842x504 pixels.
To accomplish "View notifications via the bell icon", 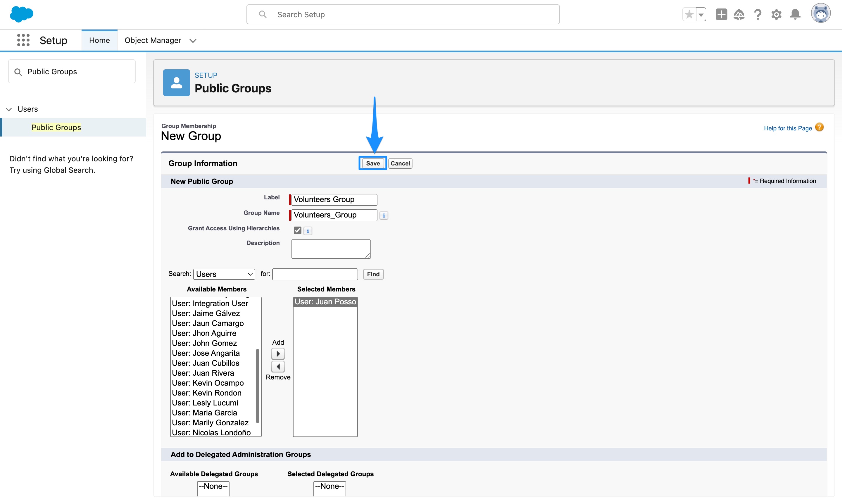I will (795, 14).
